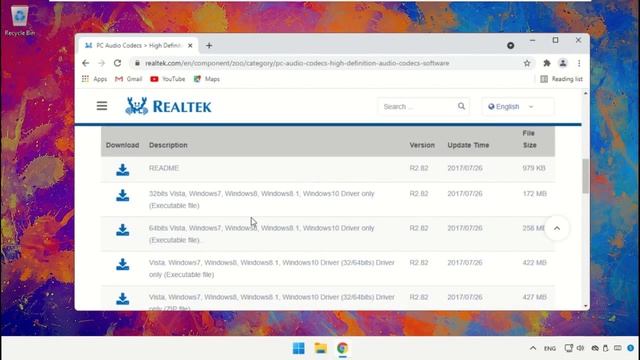Click the 422 MB file size

[x=534, y=262]
